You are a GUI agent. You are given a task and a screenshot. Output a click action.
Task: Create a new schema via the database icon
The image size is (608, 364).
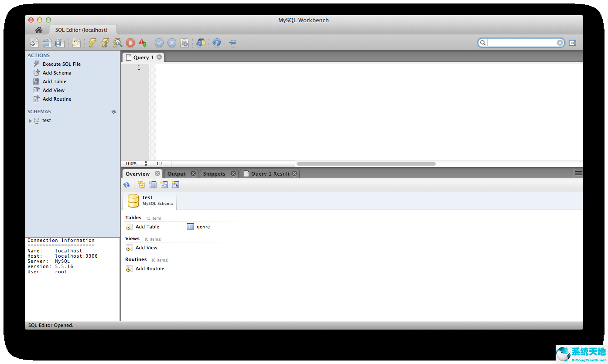click(141, 184)
